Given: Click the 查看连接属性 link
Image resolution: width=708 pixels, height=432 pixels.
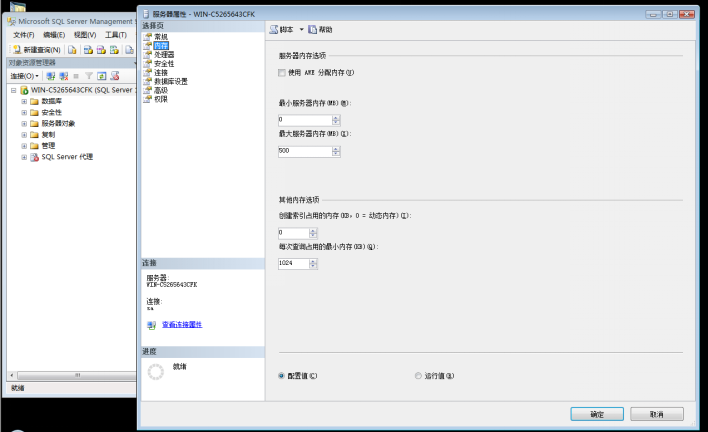Looking at the screenshot, I should click(x=182, y=324).
